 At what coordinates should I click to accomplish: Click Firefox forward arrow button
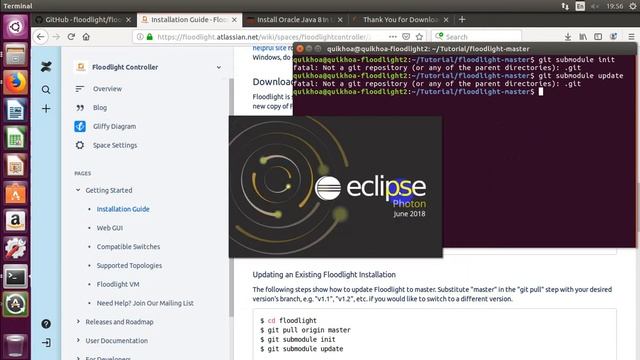point(56,37)
